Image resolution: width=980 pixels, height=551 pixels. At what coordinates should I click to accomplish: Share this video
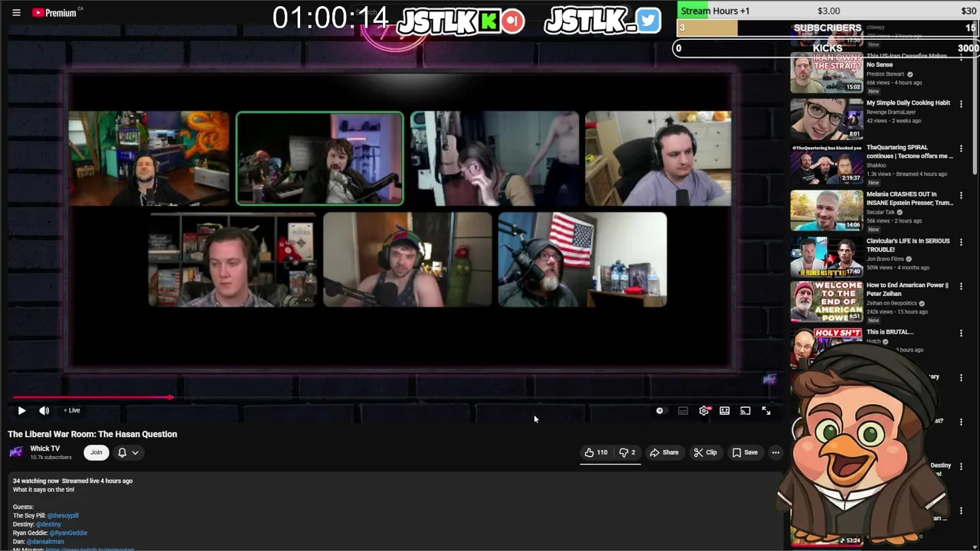(665, 452)
